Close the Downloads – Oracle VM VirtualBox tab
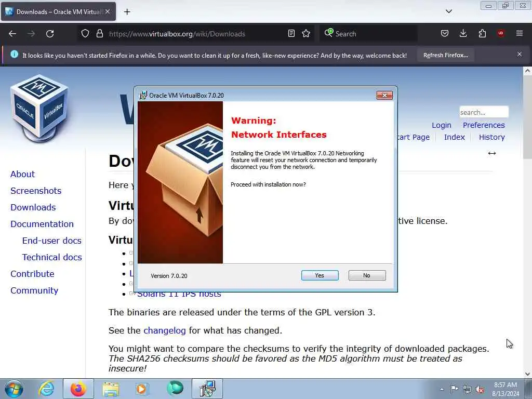Image resolution: width=532 pixels, height=399 pixels. point(107,11)
